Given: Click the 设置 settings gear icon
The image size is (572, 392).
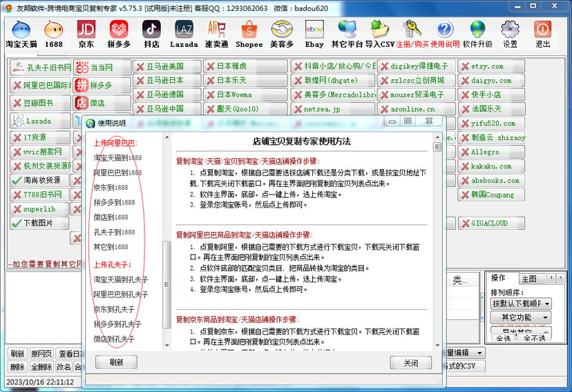Looking at the screenshot, I should 510,34.
